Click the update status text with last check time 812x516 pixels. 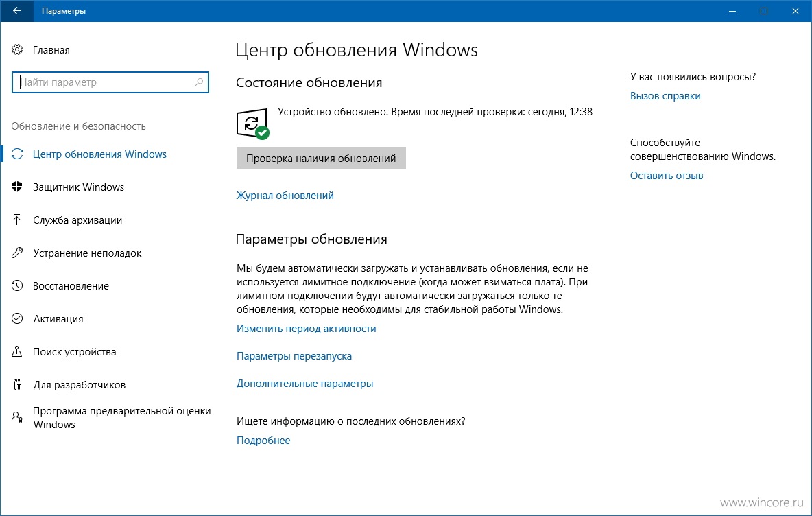click(x=435, y=111)
